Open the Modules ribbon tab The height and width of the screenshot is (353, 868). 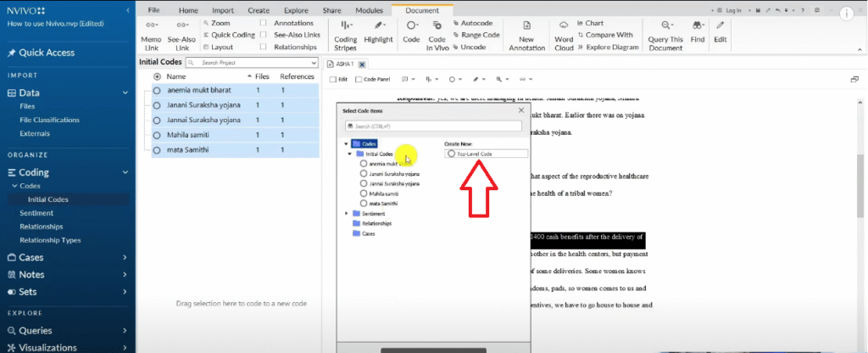point(370,10)
